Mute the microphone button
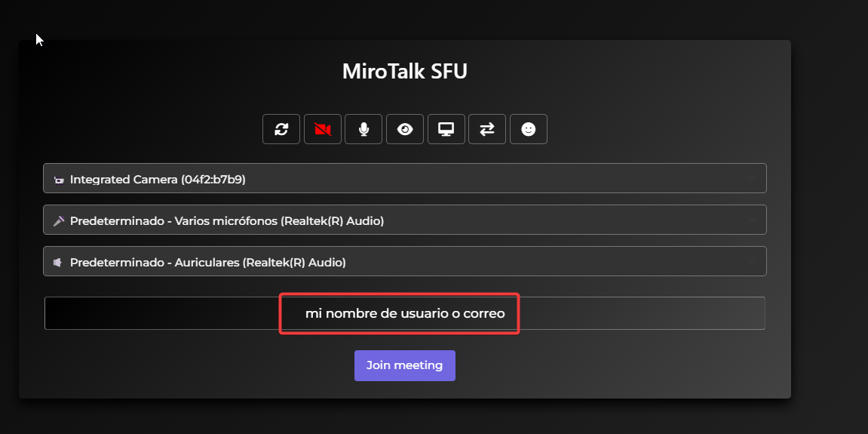 point(363,129)
